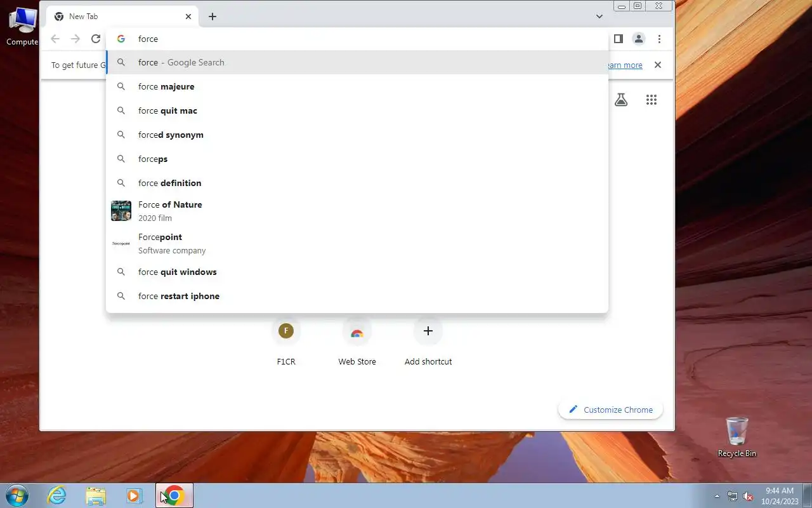The image size is (812, 508).
Task: Click the browser forward arrow
Action: tap(75, 39)
